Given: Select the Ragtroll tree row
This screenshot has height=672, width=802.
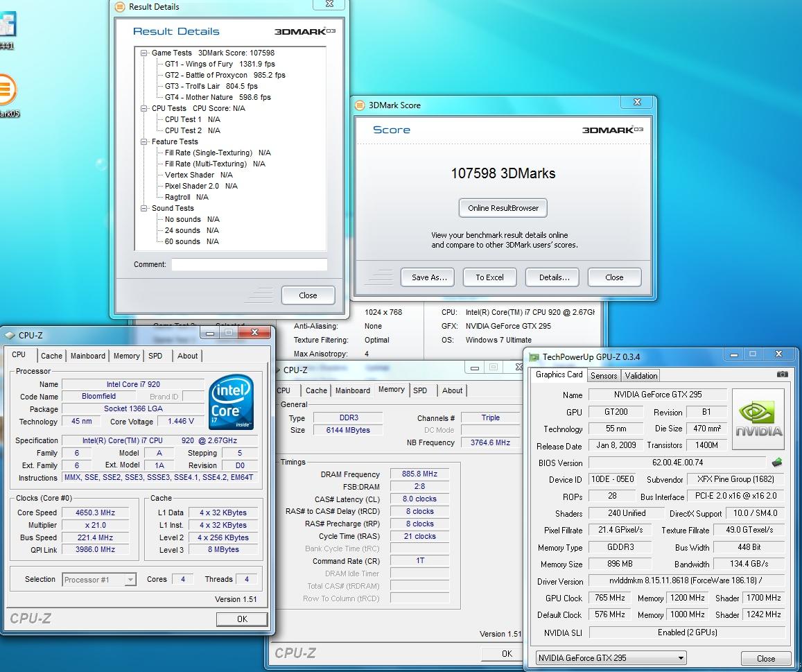Looking at the screenshot, I should [x=186, y=197].
